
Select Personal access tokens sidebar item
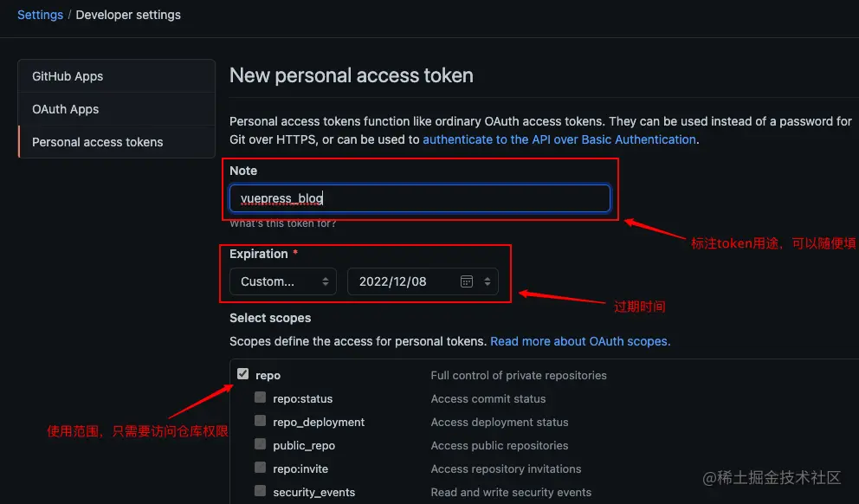[x=98, y=142]
